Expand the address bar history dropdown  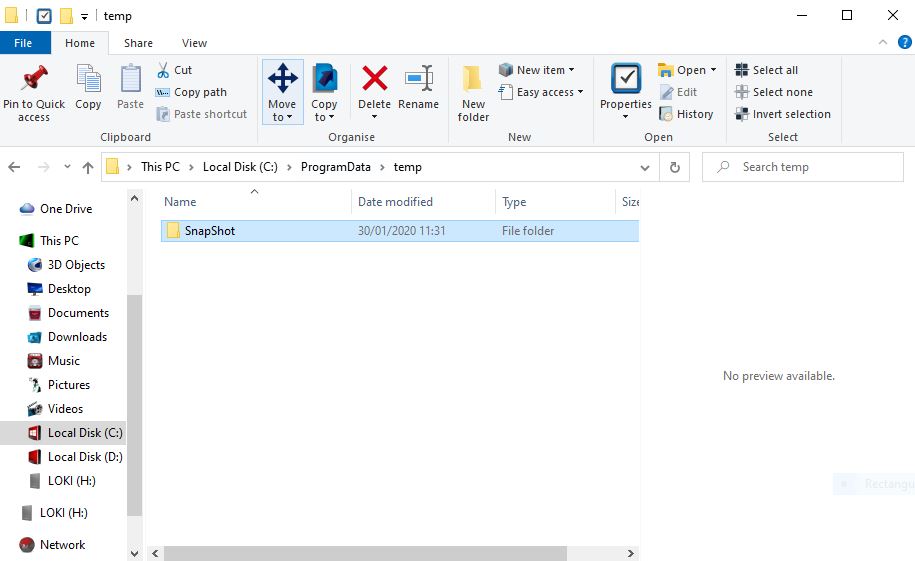(x=645, y=168)
